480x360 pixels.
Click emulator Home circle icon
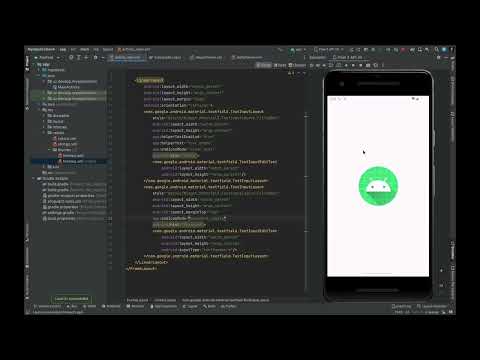point(353,65)
